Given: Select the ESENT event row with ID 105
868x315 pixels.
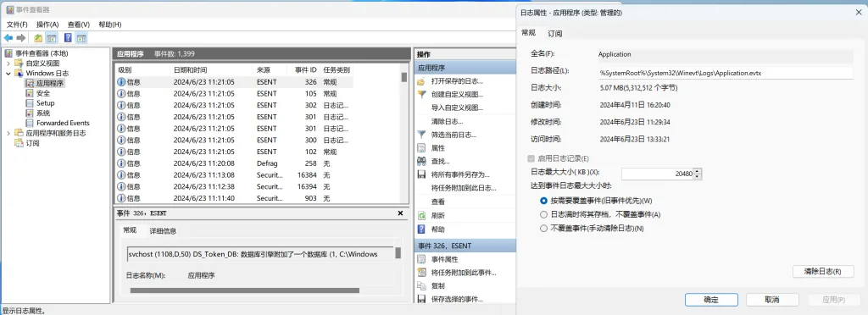Looking at the screenshot, I should [x=234, y=94].
